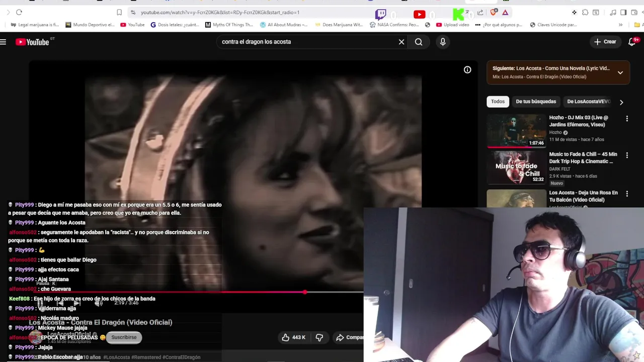Open Hozho DJ Mix 03 thumbnail
The height and width of the screenshot is (362, 644).
(516, 131)
